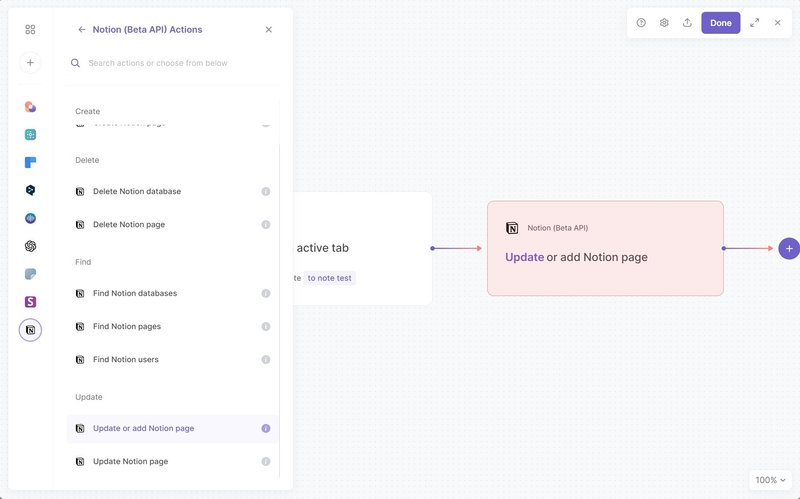Select the OpenAI app icon in sidebar
800x499 pixels.
[30, 246]
